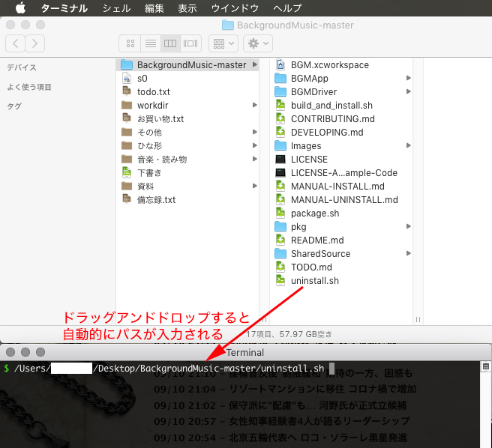This screenshot has width=492, height=448.
Task: Select the Images folder icon
Action: click(280, 145)
